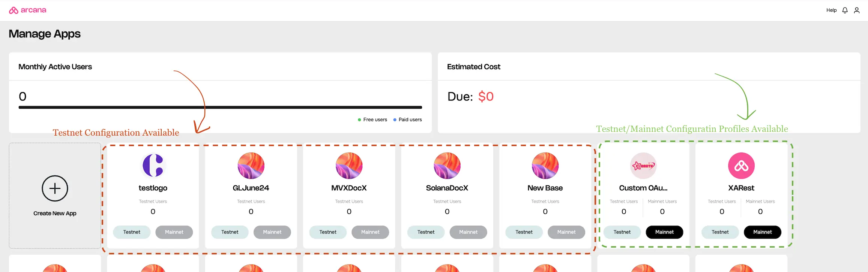Click the plus icon to create app
868x272 pixels.
click(55, 188)
